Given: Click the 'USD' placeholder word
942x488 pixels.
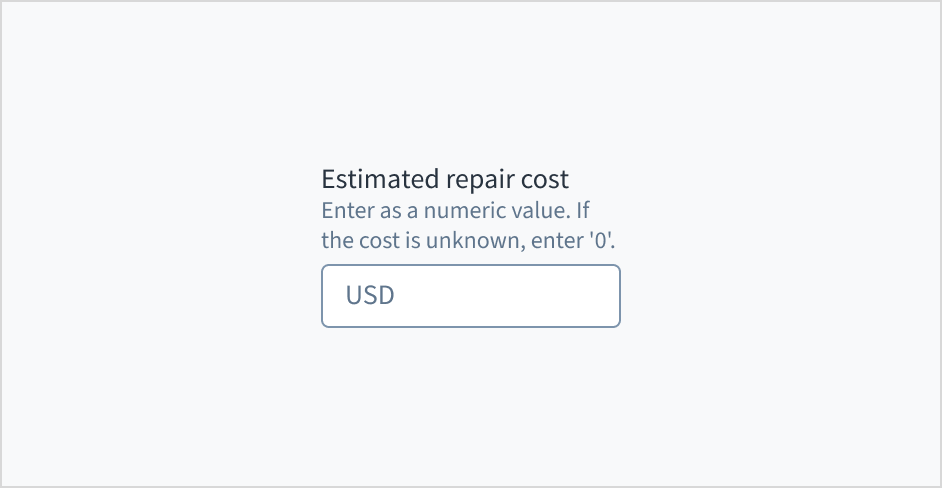Looking at the screenshot, I should click(370, 296).
